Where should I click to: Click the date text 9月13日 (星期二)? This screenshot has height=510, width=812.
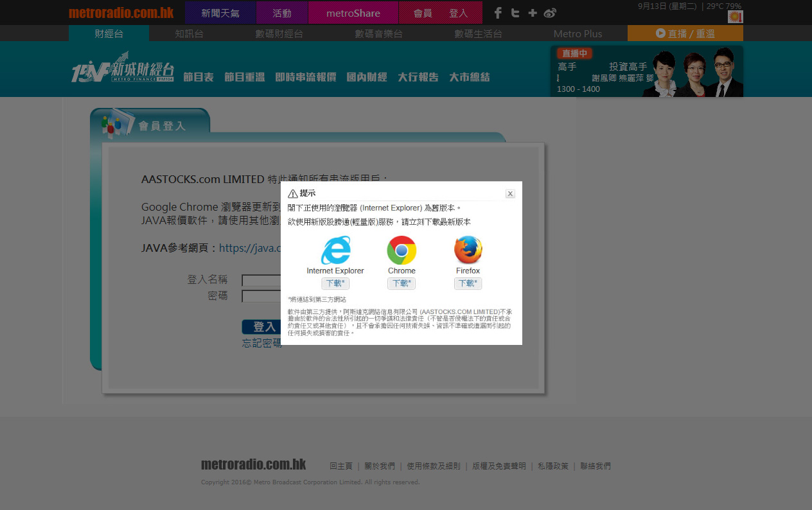[x=667, y=6]
